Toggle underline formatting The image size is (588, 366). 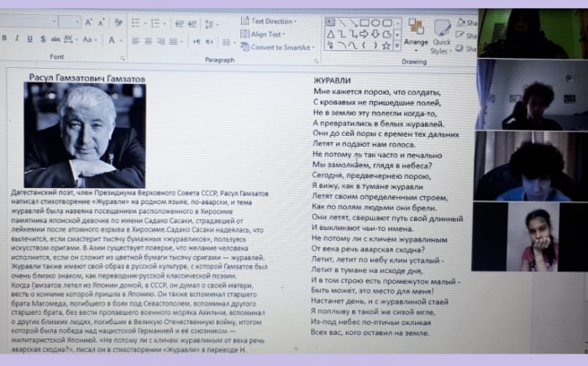tap(30, 39)
